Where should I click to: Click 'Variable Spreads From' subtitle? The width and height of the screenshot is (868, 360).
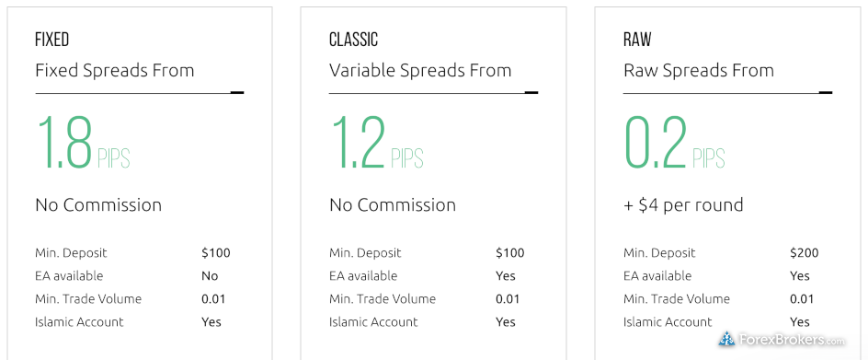point(420,71)
